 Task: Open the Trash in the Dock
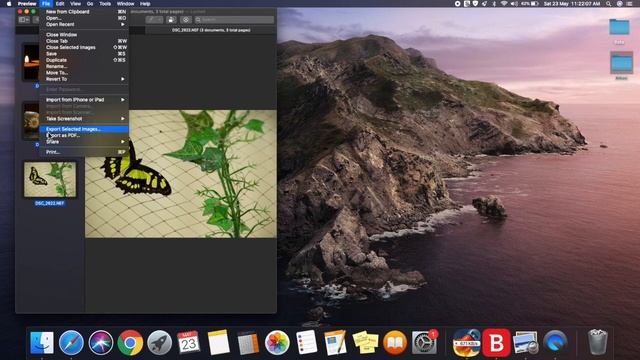pos(598,342)
